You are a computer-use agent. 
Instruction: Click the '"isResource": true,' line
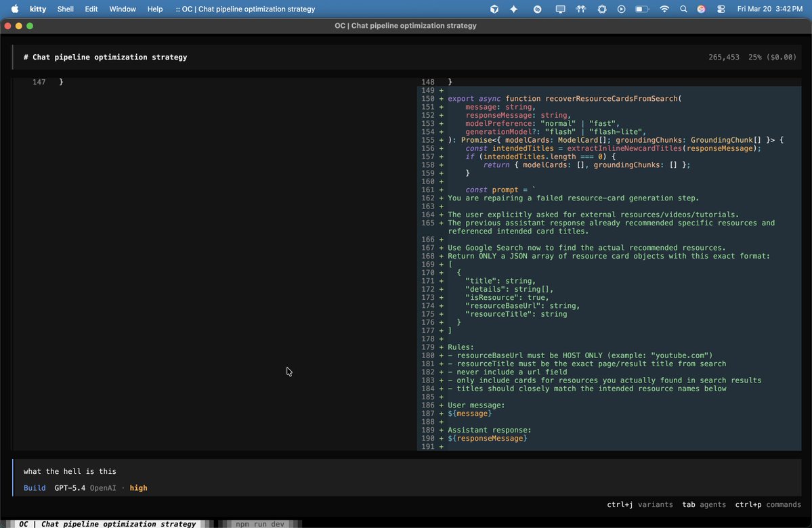(x=507, y=297)
